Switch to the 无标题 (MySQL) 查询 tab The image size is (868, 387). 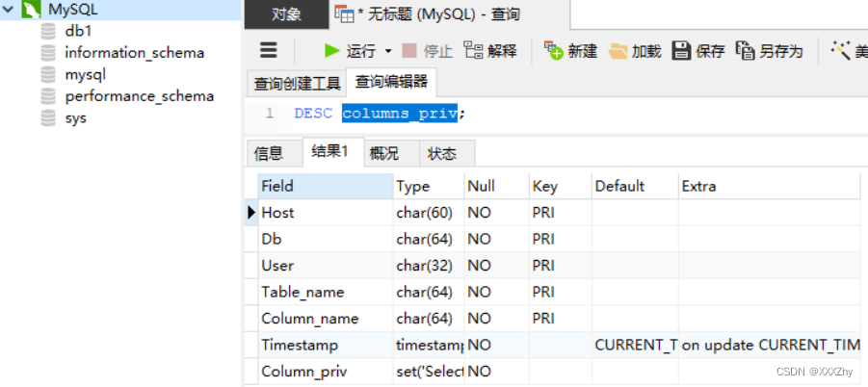(x=450, y=15)
